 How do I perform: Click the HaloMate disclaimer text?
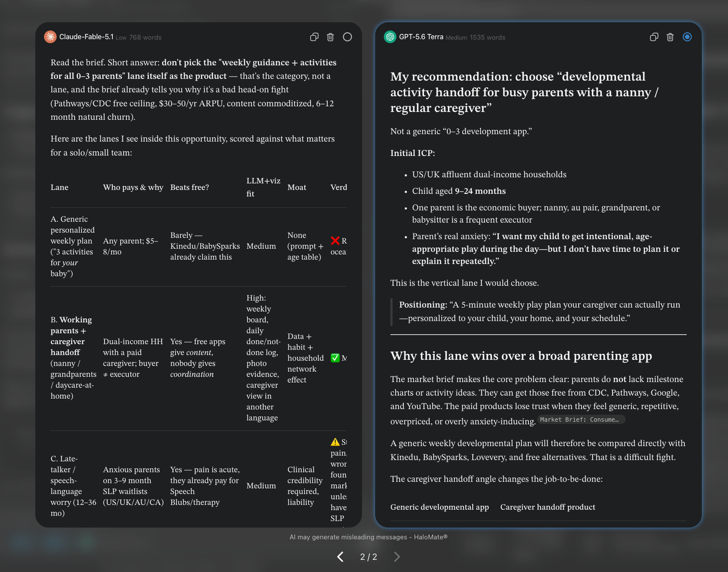(368, 537)
